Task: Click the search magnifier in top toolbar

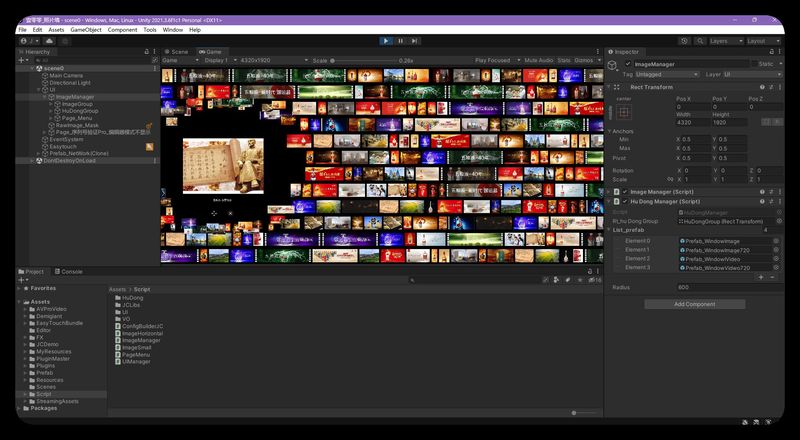Action: click(x=700, y=41)
